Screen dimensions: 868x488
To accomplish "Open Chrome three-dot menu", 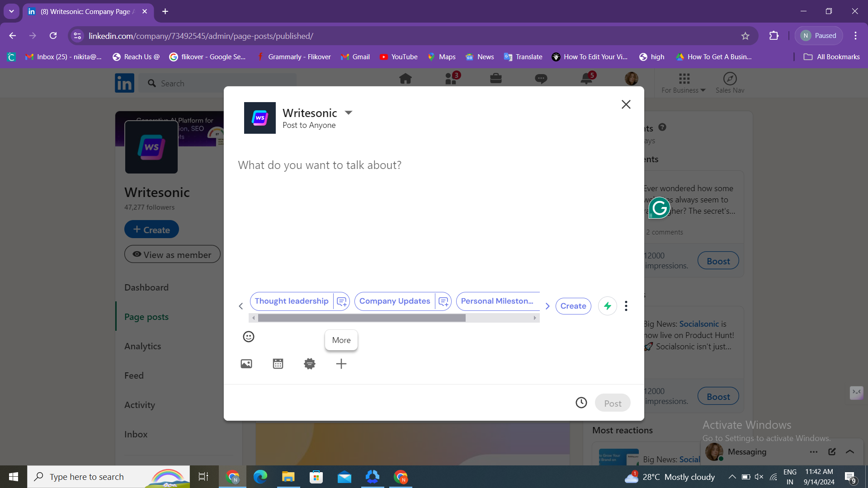I will coord(855,36).
